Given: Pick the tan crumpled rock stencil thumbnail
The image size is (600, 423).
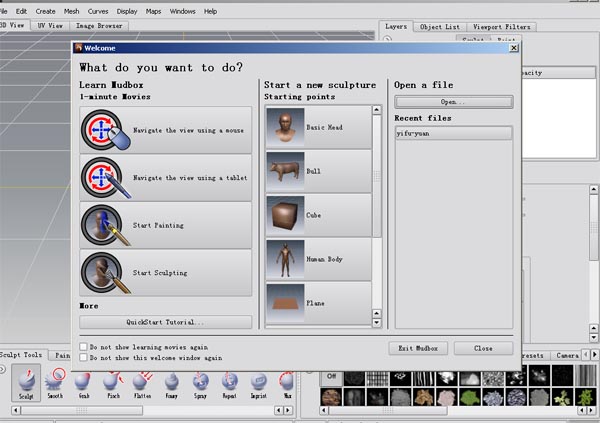Looking at the screenshot, I should (x=424, y=398).
